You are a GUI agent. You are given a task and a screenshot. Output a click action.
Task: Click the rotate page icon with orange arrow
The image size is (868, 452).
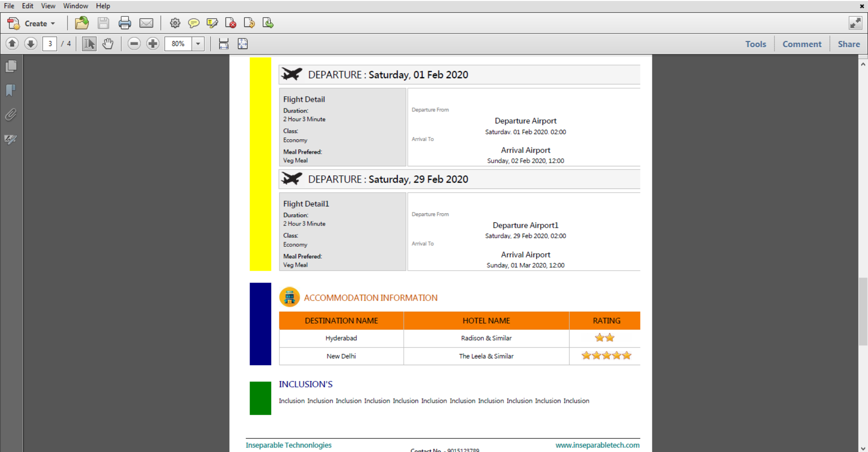coord(249,23)
